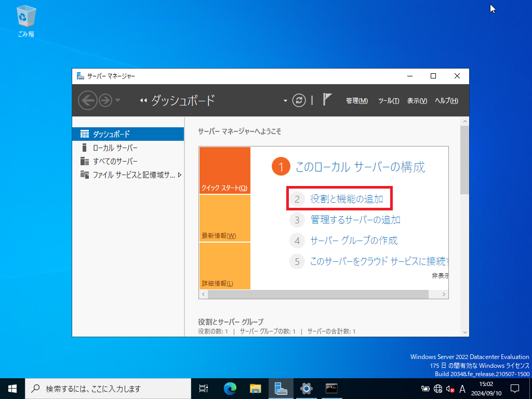Open the Windows Start button
The width and height of the screenshot is (532, 399).
point(12,389)
